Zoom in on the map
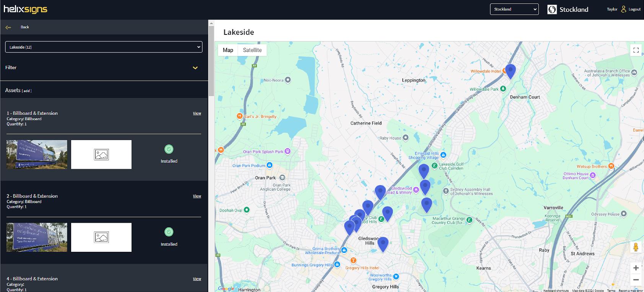644x292 pixels. click(x=636, y=268)
